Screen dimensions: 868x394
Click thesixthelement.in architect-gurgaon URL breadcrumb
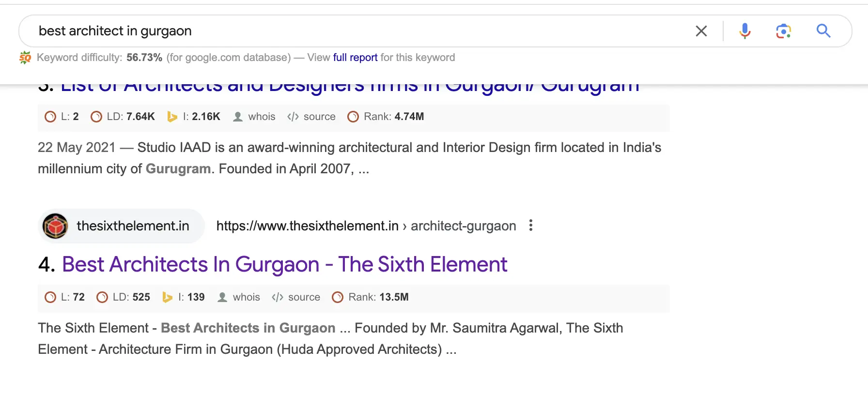point(366,226)
